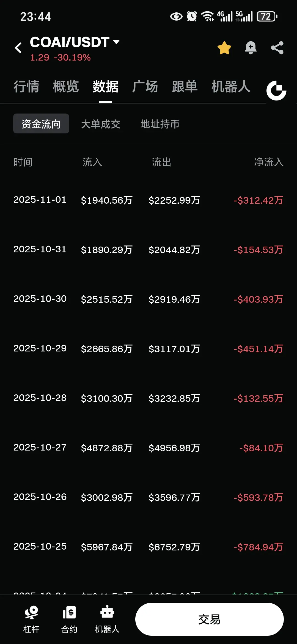Tap the share icon
Screen dimensions: 297x644
pyautogui.click(x=277, y=48)
